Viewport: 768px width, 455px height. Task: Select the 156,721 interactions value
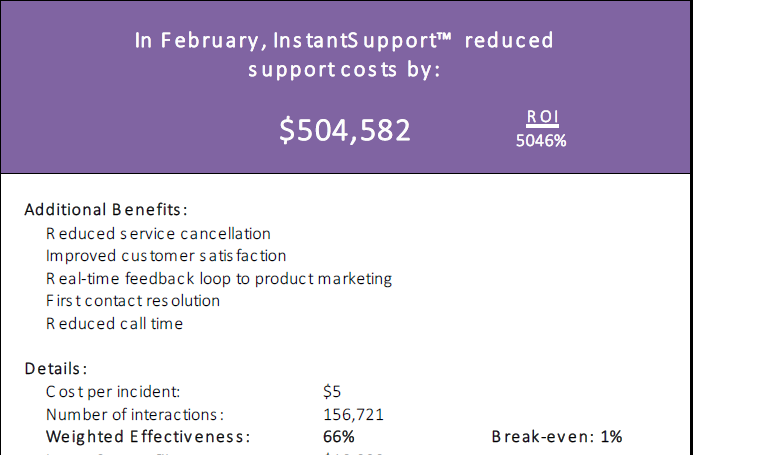coord(353,415)
